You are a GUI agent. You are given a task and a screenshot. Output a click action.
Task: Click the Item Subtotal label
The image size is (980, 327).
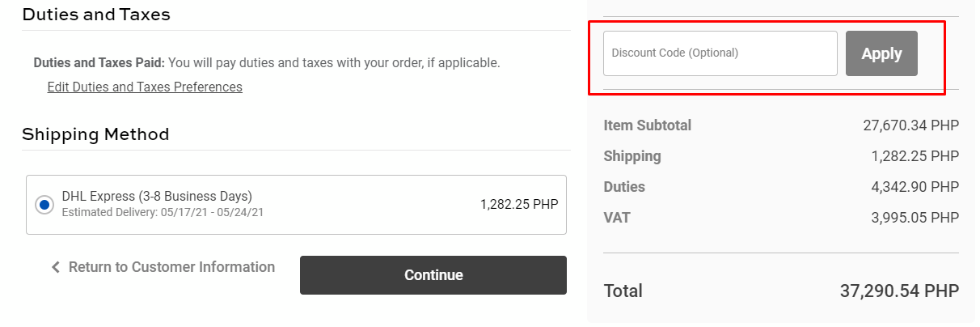tap(647, 125)
